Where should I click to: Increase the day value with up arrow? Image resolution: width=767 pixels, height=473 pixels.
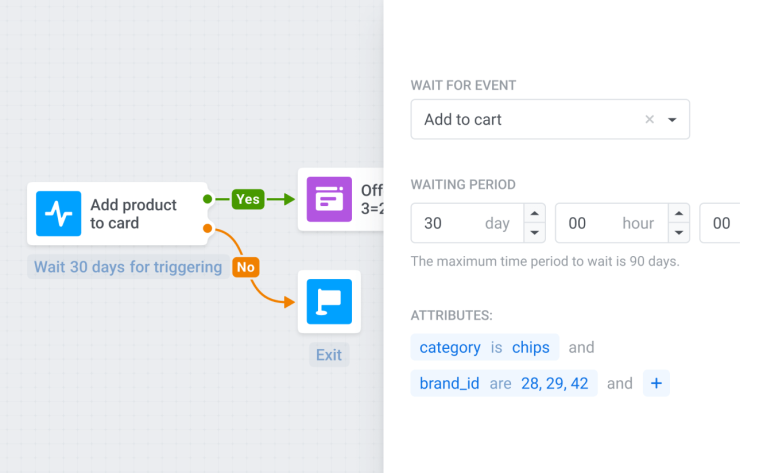(535, 213)
